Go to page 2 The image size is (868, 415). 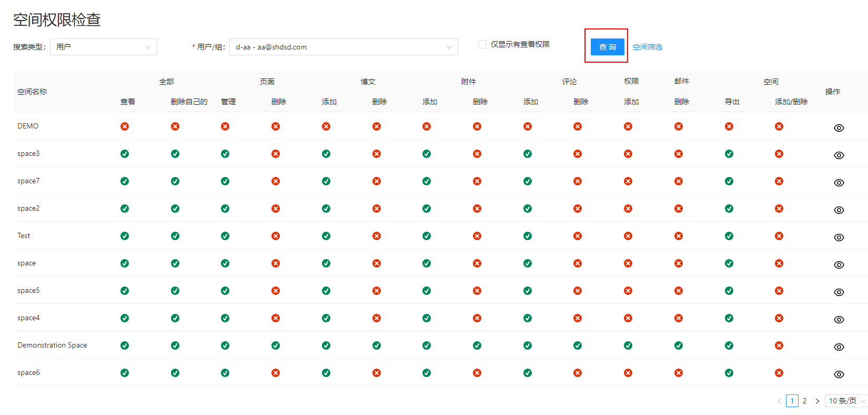804,401
